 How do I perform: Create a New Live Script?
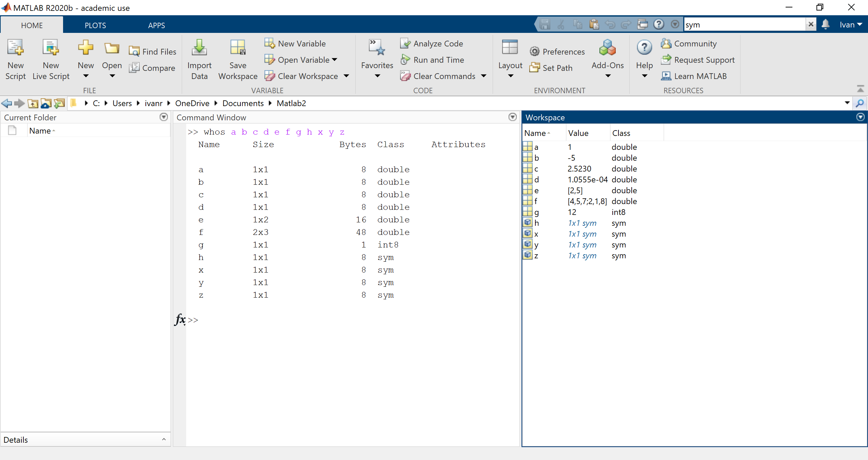(51, 60)
